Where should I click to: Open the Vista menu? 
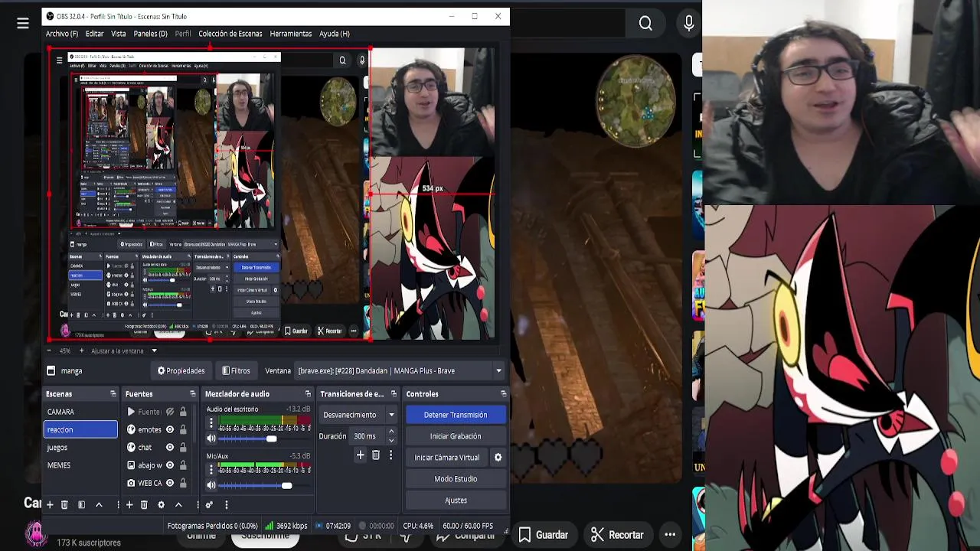[118, 34]
